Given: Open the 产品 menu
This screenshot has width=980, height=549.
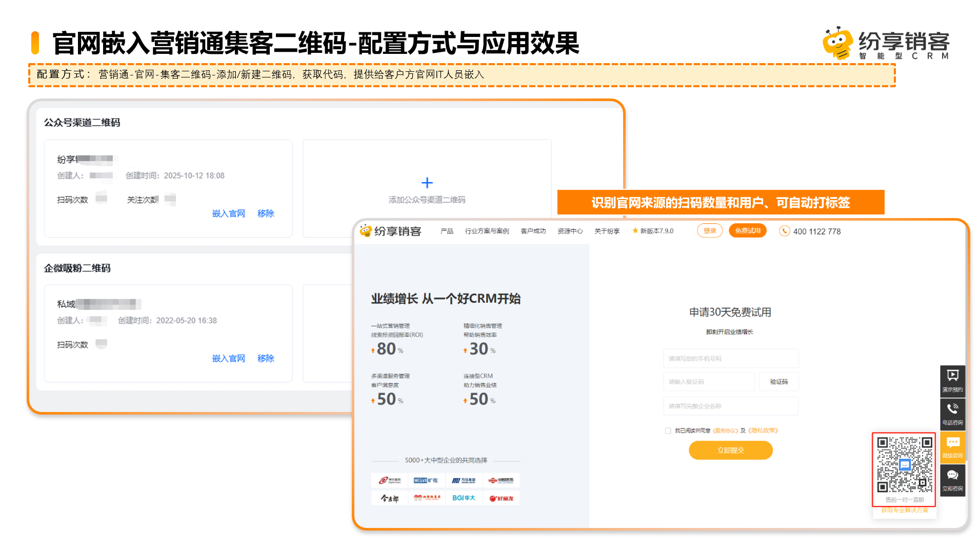Looking at the screenshot, I should coord(447,231).
